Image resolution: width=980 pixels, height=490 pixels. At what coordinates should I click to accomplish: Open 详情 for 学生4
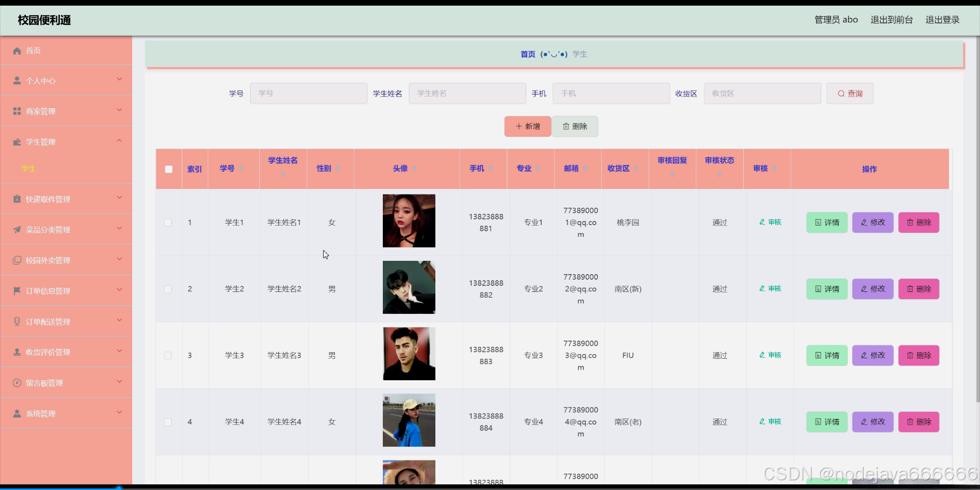pyautogui.click(x=827, y=422)
